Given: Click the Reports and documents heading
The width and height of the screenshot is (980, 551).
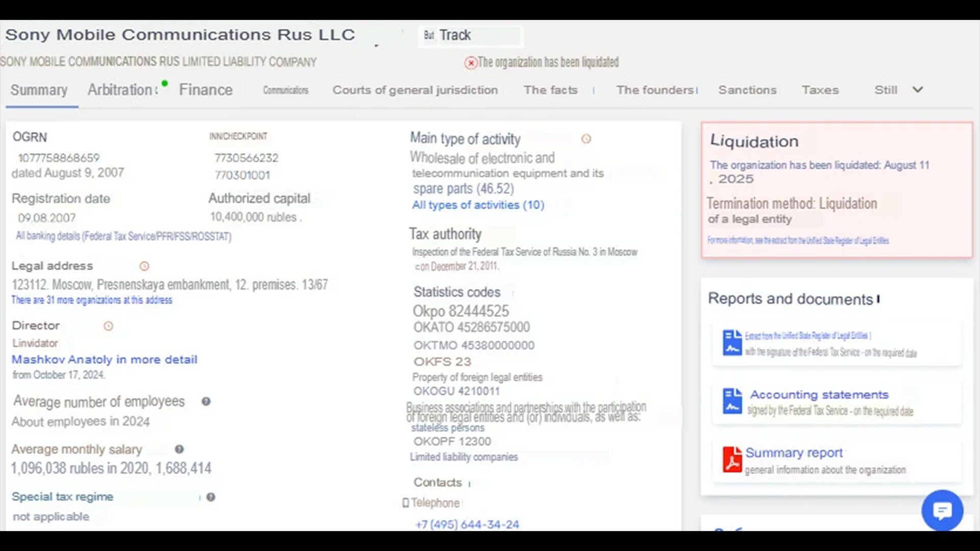Looking at the screenshot, I should [x=790, y=299].
